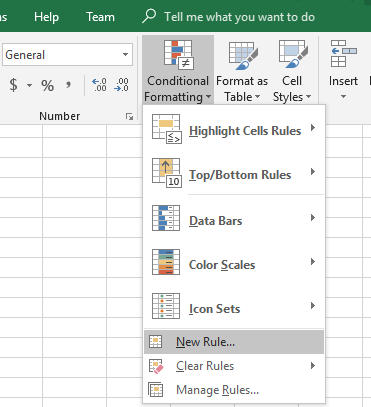Click the Top/Bottom Rules icon
Viewport: 371px width, 407px height.
tap(166, 173)
